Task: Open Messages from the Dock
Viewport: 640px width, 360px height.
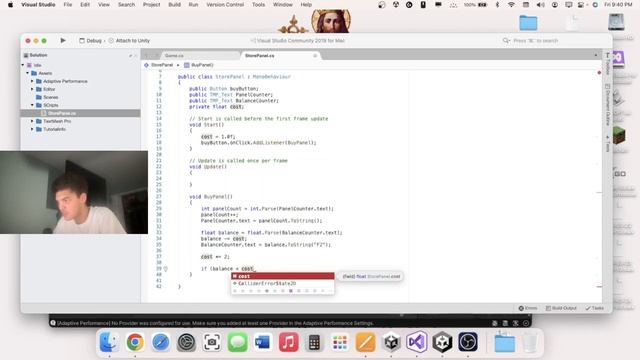Action: click(238, 342)
